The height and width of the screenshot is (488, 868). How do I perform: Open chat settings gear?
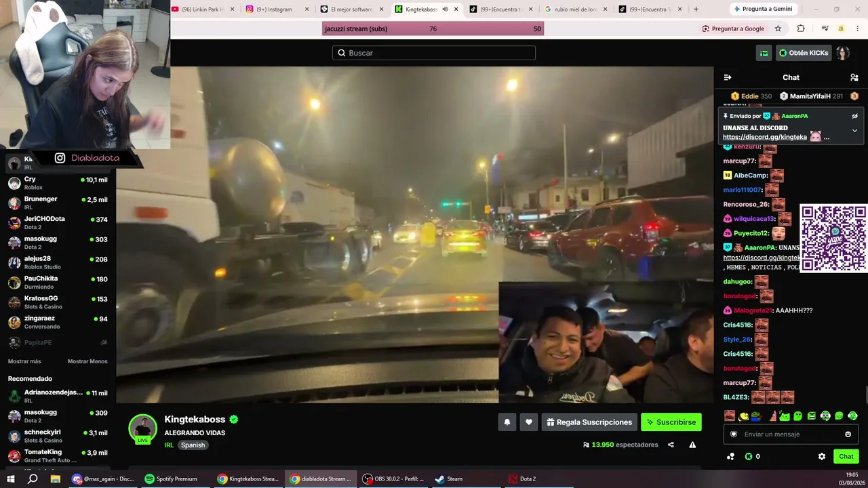(x=822, y=457)
